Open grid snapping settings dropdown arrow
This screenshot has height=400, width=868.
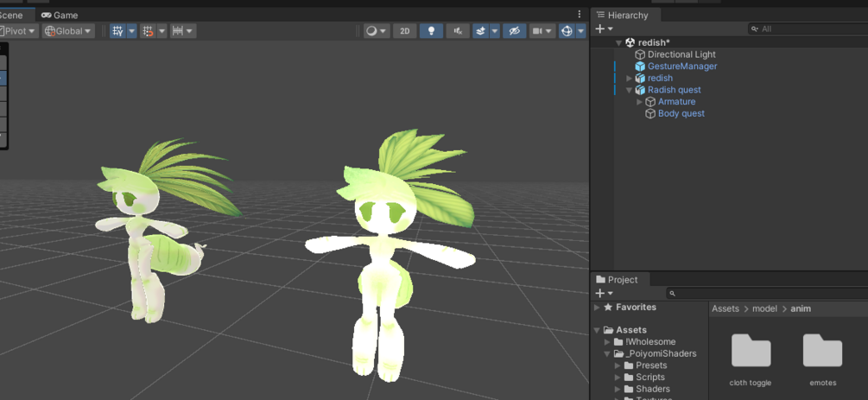click(162, 31)
